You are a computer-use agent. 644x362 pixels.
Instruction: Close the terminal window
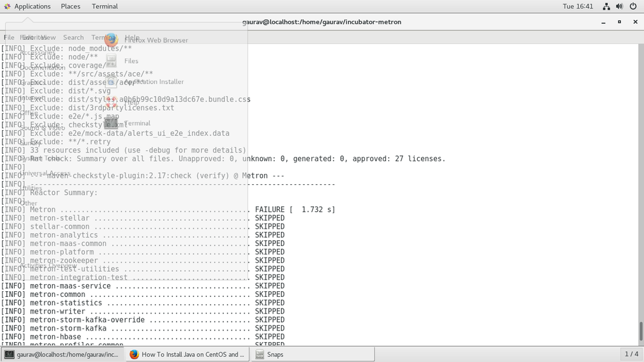tap(636, 22)
